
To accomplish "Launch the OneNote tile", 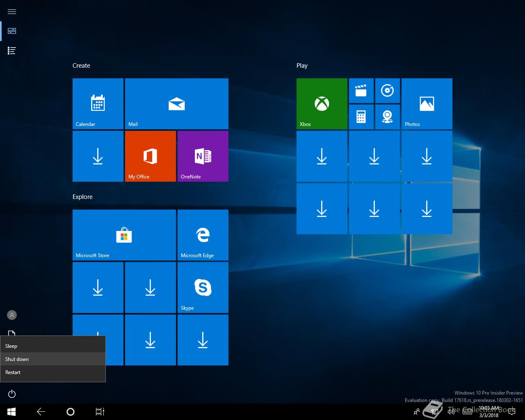I will (x=203, y=156).
